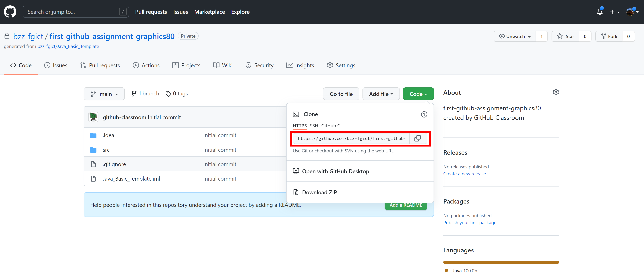Switch to the Insights tab
This screenshot has height=276, width=644.
click(x=300, y=65)
